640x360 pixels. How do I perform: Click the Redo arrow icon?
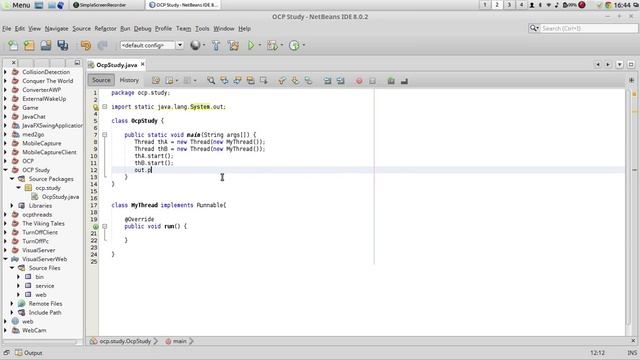point(102,45)
